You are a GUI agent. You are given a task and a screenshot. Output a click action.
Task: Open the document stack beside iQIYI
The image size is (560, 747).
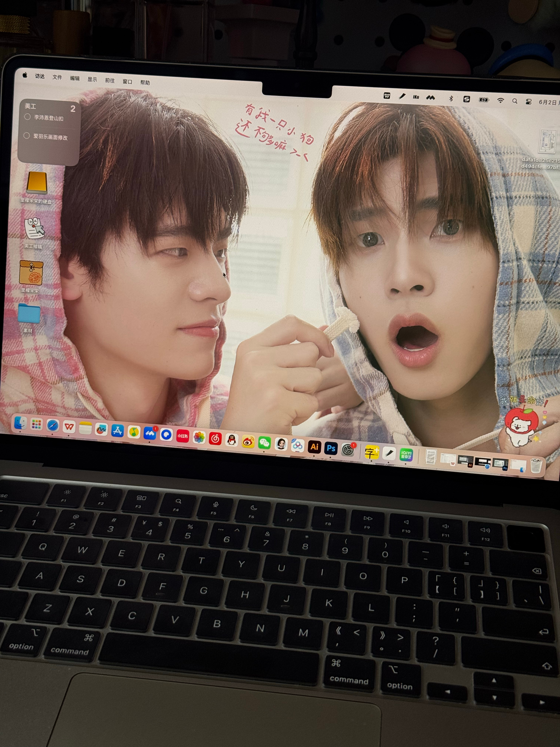point(431,457)
